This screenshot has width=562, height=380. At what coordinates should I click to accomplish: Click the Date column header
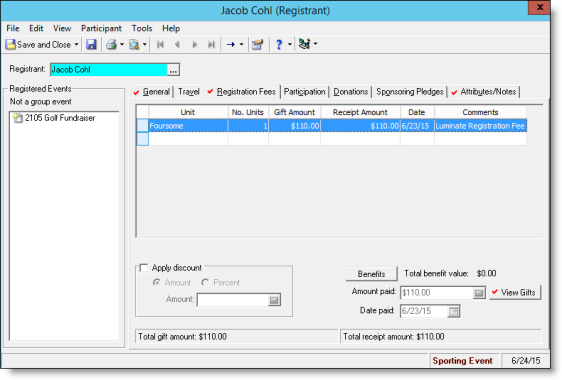(417, 112)
